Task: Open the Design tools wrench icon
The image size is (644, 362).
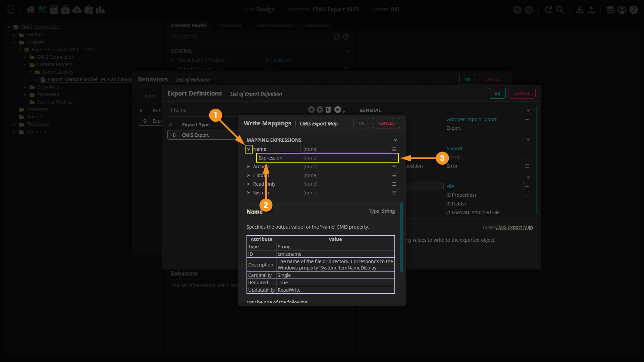Action: pyautogui.click(x=42, y=10)
